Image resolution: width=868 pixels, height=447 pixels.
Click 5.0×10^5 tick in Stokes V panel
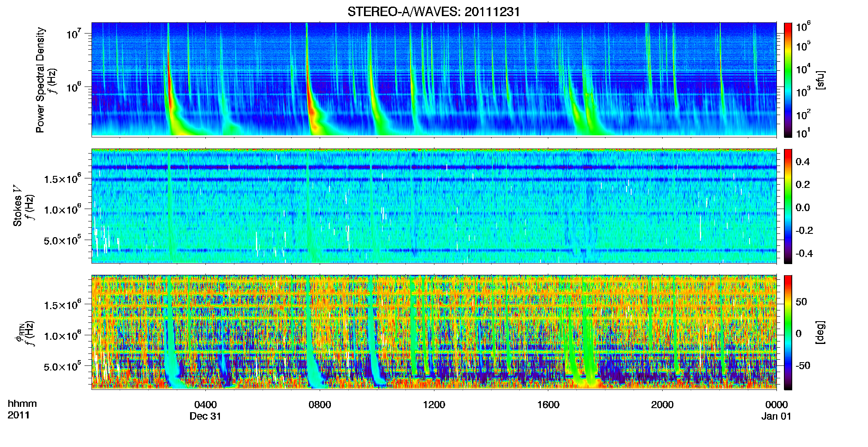(x=63, y=240)
